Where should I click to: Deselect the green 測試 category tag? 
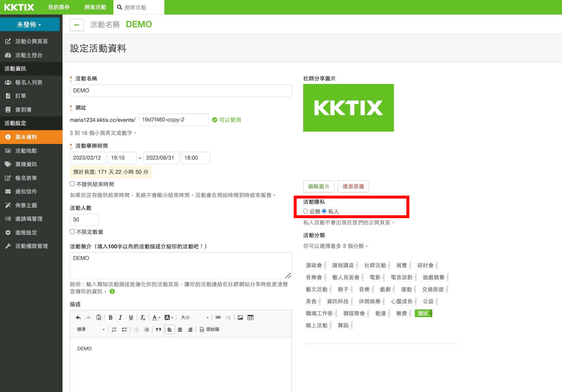423,313
